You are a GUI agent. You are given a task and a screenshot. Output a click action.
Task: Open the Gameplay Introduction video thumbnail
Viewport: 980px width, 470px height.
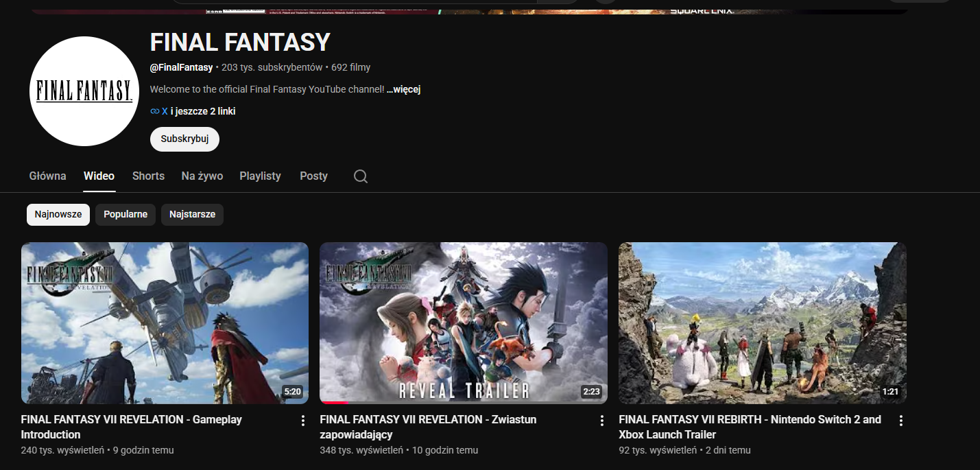click(x=165, y=323)
